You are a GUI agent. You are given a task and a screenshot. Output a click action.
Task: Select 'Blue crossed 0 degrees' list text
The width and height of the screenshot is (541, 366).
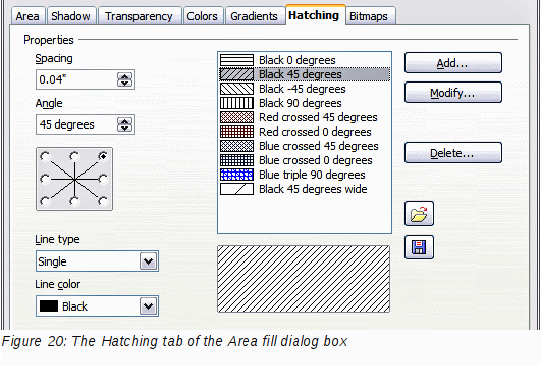[316, 160]
